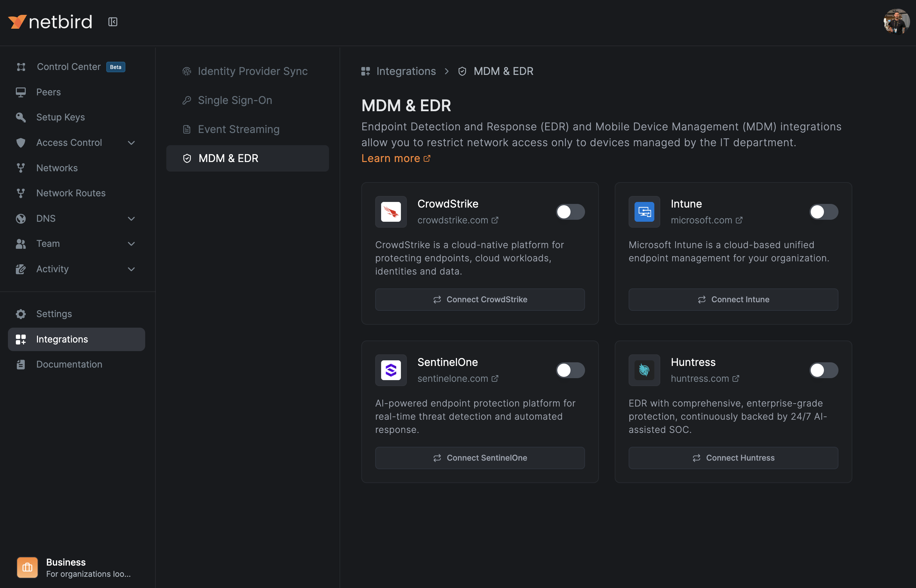Viewport: 916px width, 588px height.
Task: Enable the CrowdStrike integration toggle
Action: click(x=570, y=212)
